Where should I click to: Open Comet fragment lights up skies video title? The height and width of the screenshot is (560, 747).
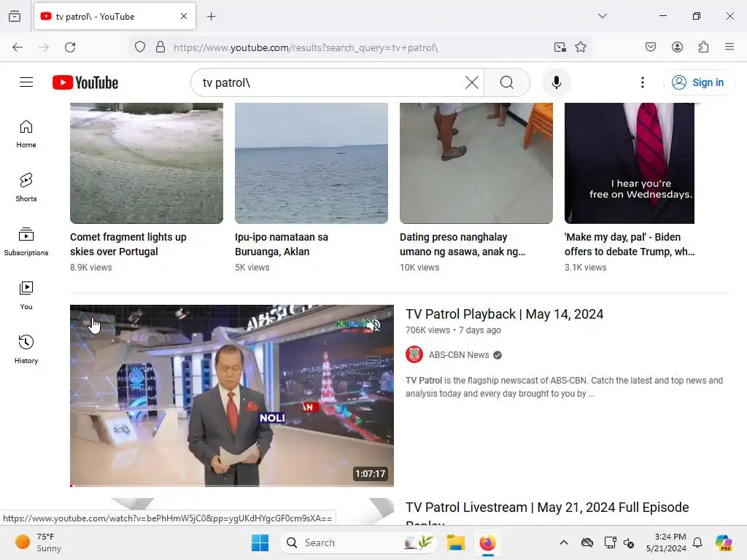(x=128, y=244)
